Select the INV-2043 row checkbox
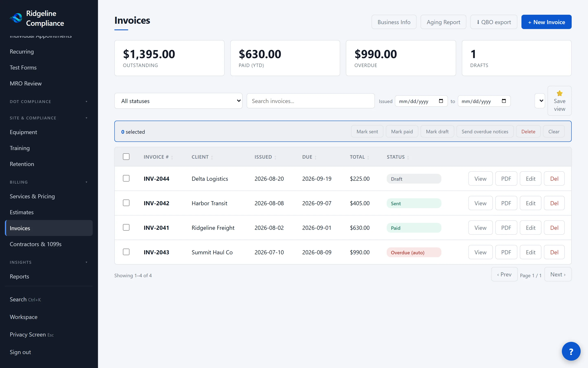The image size is (588, 368). [x=126, y=252]
